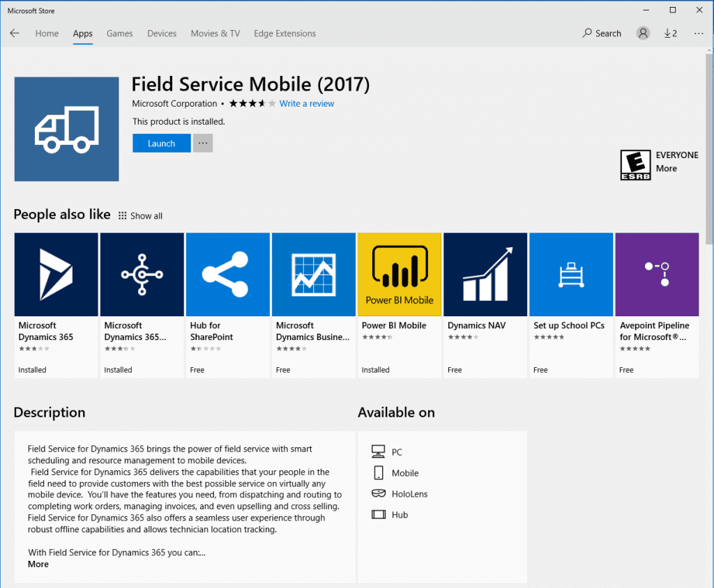714x588 pixels.
Task: Open the three-dot menu in the top bar
Action: pyautogui.click(x=699, y=33)
